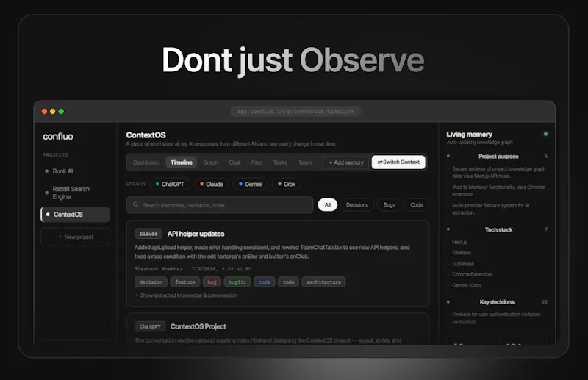Viewport: 588px width, 380px height.
Task: Select the All filter chip
Action: tap(328, 205)
